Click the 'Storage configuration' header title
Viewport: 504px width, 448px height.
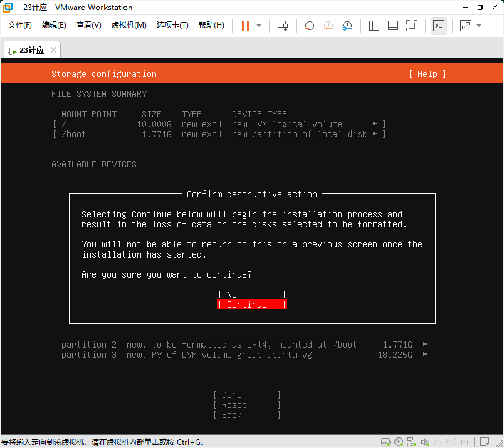(104, 74)
